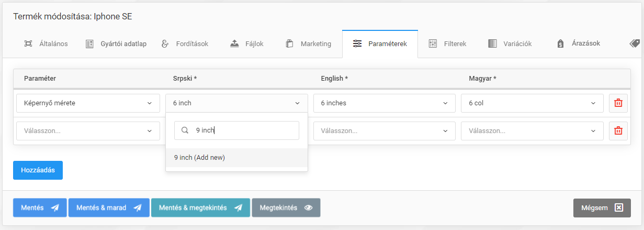Click the English * column header

click(x=334, y=78)
